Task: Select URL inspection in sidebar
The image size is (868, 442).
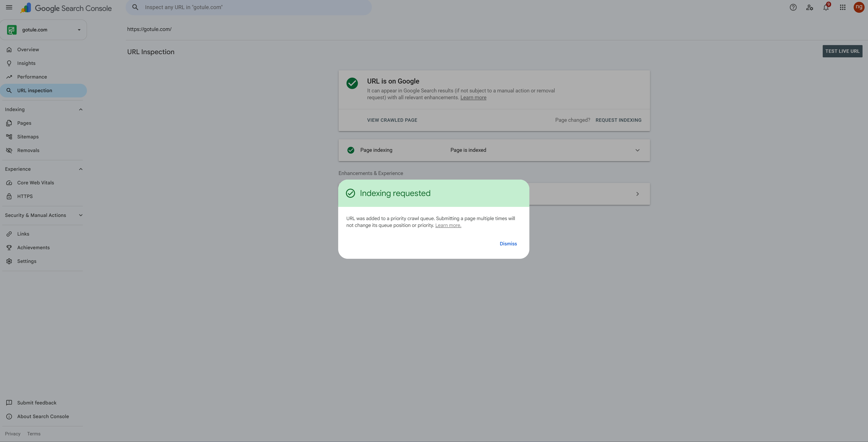Action: [x=43, y=91]
